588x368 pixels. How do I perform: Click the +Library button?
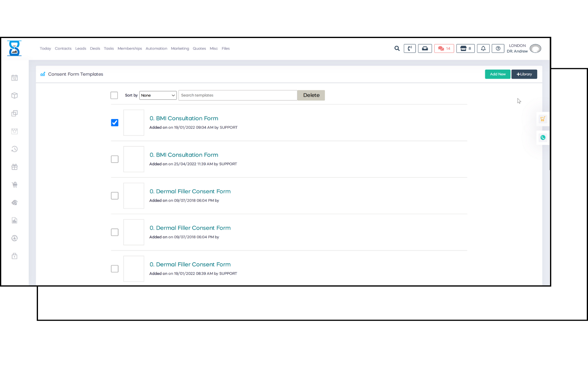pos(524,74)
